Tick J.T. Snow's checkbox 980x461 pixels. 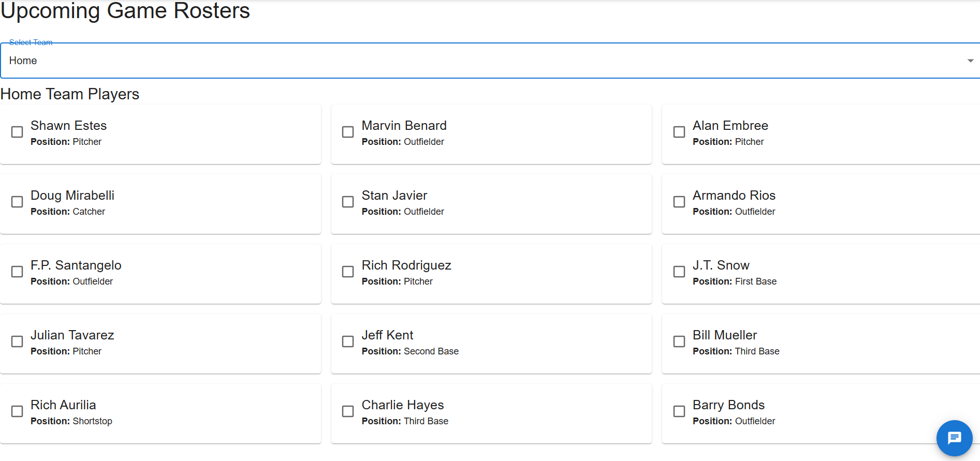[x=679, y=272]
